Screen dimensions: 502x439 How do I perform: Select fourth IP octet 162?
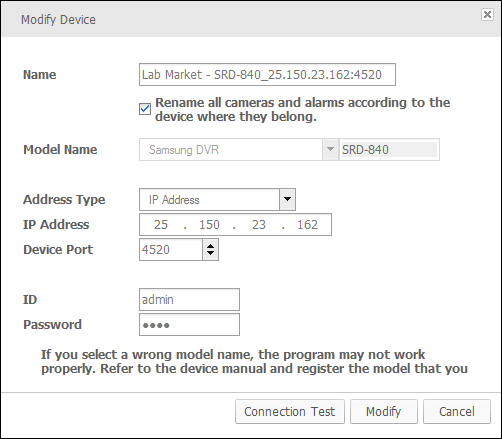307,225
